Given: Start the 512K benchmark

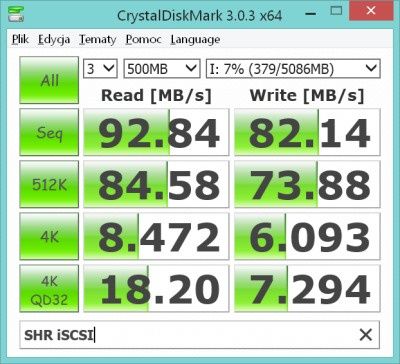Looking at the screenshot, I should coord(49,184).
